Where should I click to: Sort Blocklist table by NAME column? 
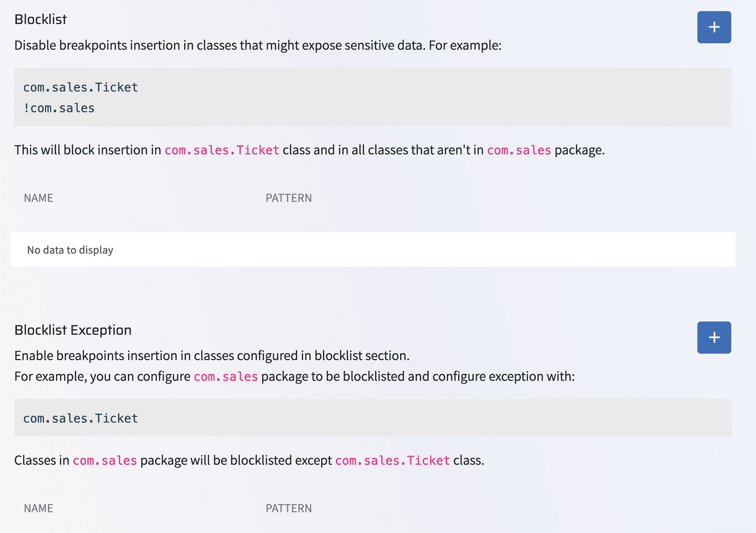pyautogui.click(x=38, y=198)
